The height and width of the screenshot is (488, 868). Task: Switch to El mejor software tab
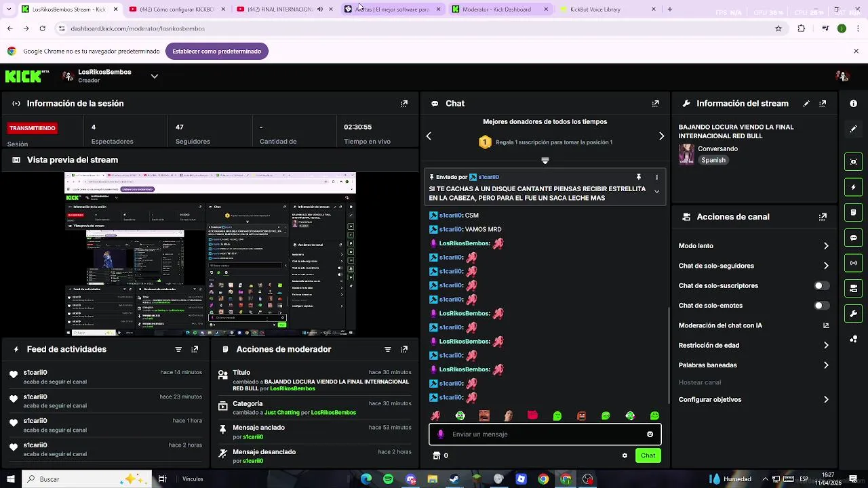(392, 9)
